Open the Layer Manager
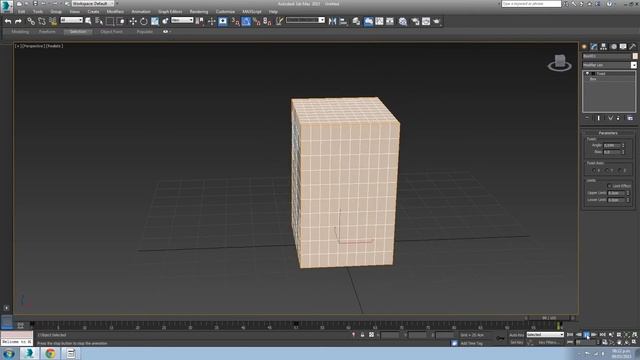Viewport: 640px width, 360px height. point(356,21)
